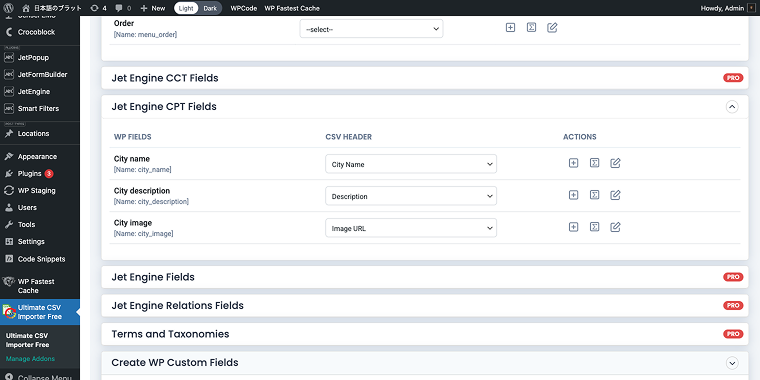Image resolution: width=760 pixels, height=380 pixels.
Task: Expand the Terms and Taxonomies section
Action: point(425,334)
